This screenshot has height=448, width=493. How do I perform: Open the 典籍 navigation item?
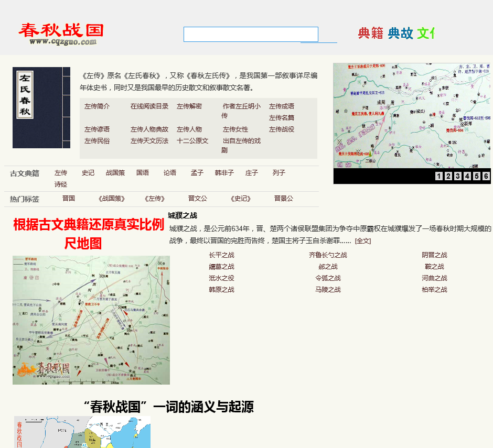click(371, 33)
